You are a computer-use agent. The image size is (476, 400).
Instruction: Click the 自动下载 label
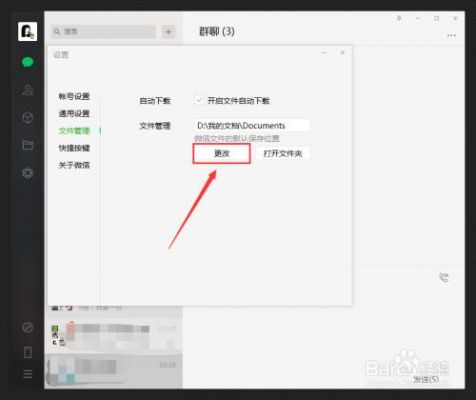coord(155,101)
